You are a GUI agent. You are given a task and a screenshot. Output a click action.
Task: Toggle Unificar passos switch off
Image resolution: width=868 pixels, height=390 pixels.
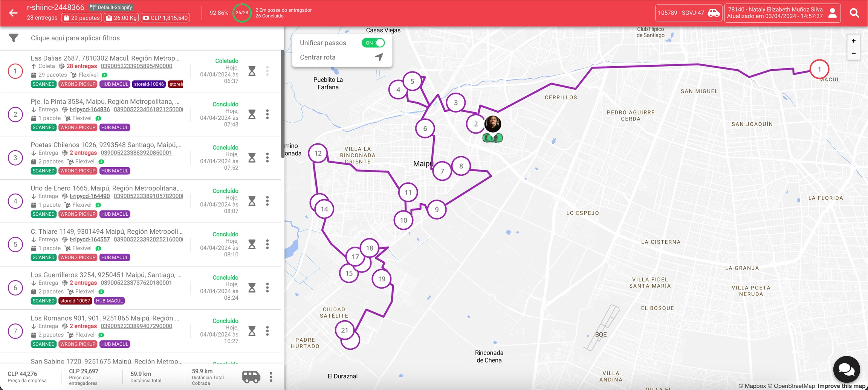tap(373, 43)
